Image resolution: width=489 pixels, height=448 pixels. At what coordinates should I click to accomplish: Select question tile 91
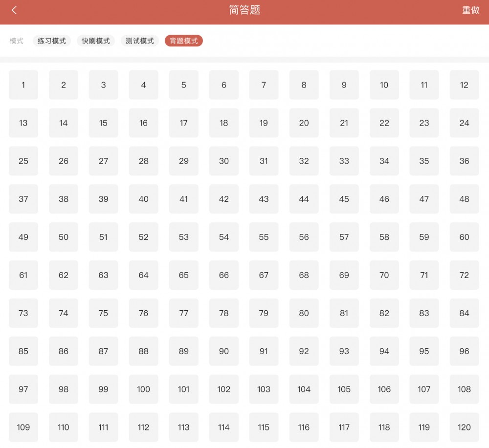click(264, 351)
